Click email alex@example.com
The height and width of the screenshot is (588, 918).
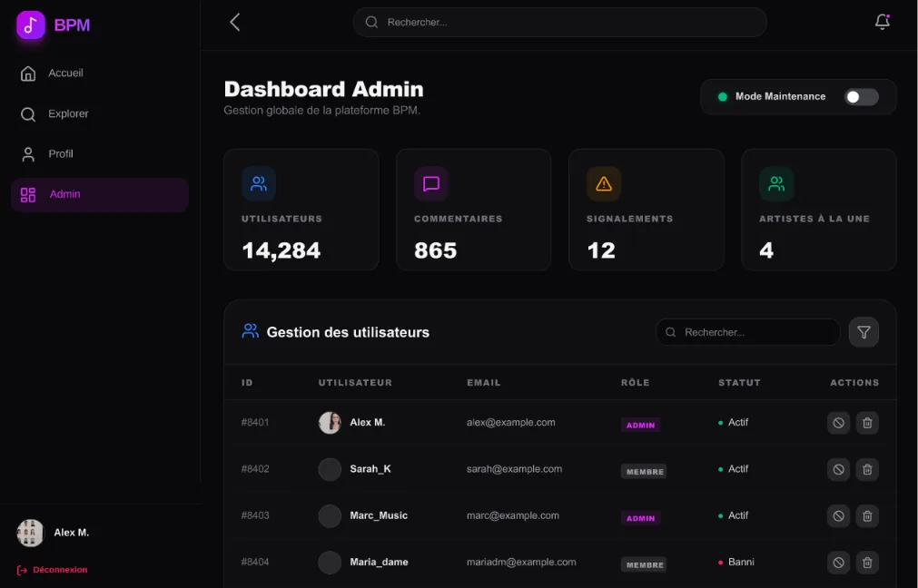coord(511,423)
